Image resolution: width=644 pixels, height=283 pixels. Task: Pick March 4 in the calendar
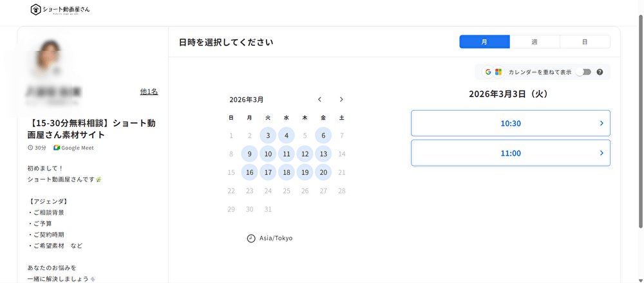tap(287, 136)
